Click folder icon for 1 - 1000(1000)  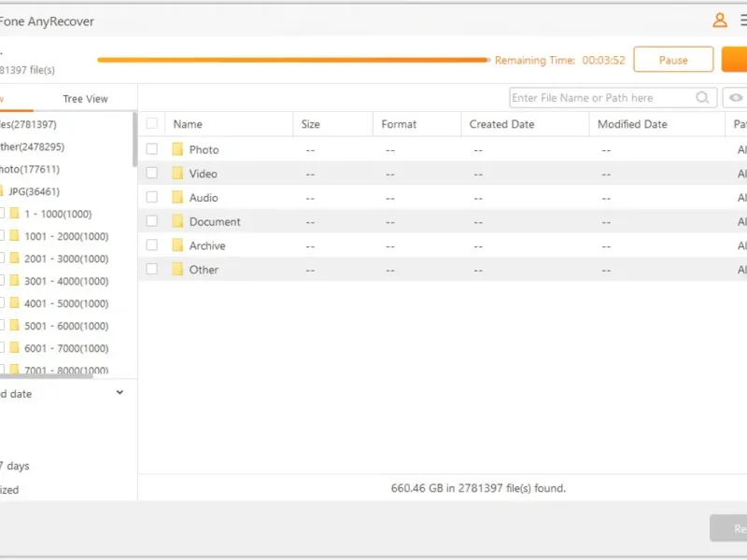pyautogui.click(x=15, y=214)
